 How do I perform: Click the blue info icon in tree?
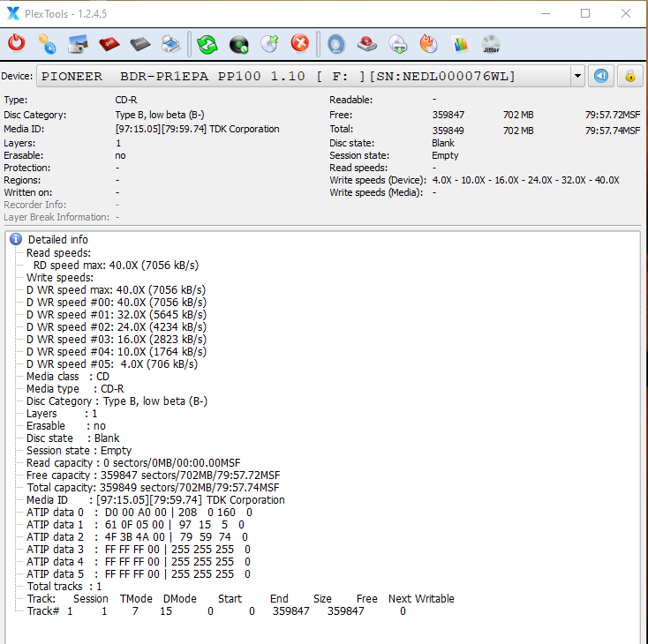coord(16,239)
